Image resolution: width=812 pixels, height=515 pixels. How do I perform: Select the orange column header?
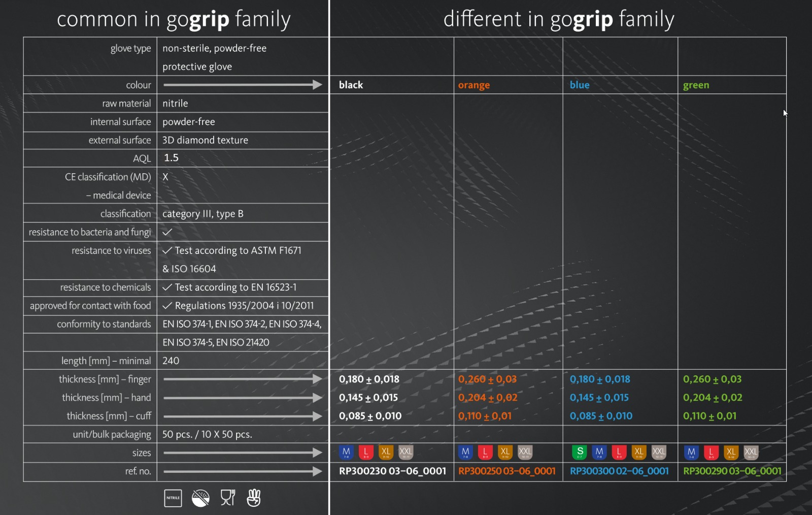(x=474, y=85)
